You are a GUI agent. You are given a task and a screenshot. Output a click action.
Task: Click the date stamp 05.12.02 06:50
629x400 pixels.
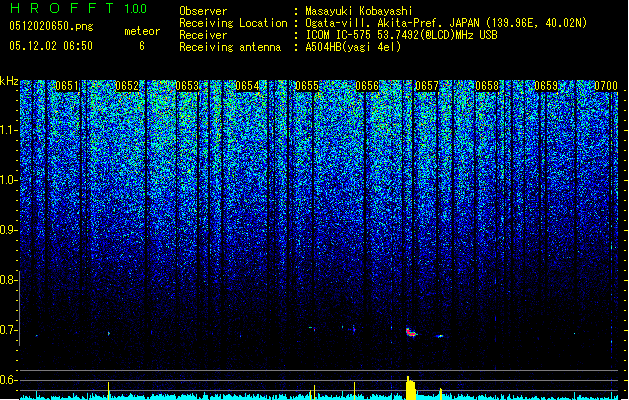51,46
